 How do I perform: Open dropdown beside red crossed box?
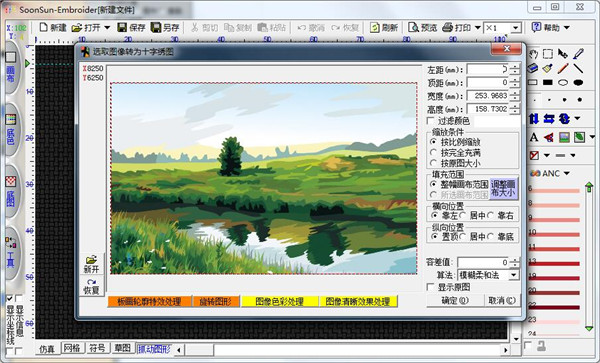click(547, 155)
